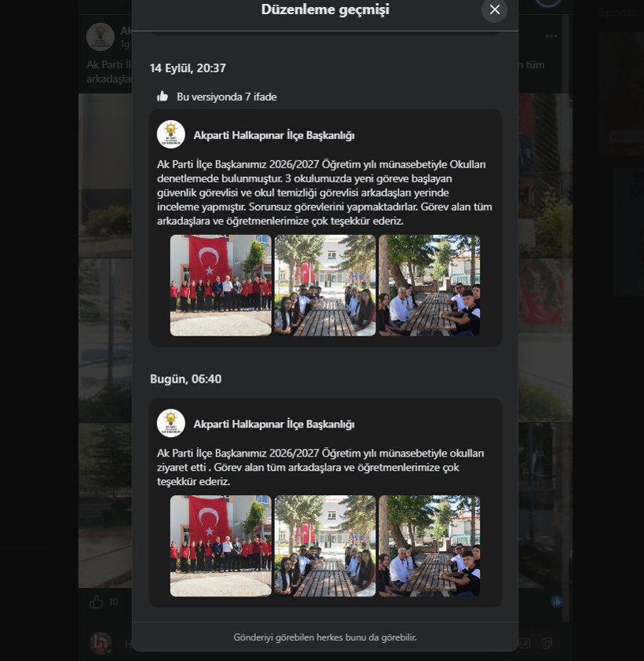Select the 'Bugün, 06:40' timestamp heading
644x661 pixels.
pyautogui.click(x=186, y=379)
